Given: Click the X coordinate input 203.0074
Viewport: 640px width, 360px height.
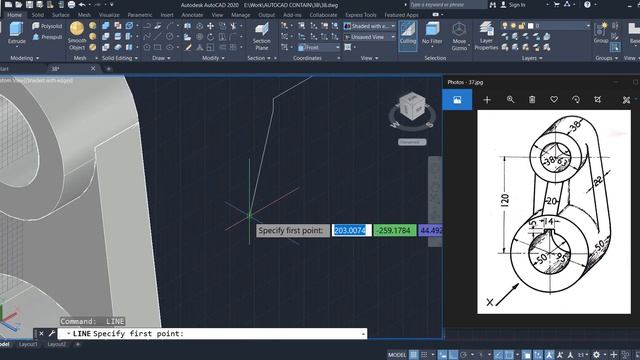Looking at the screenshot, I should pos(351,230).
